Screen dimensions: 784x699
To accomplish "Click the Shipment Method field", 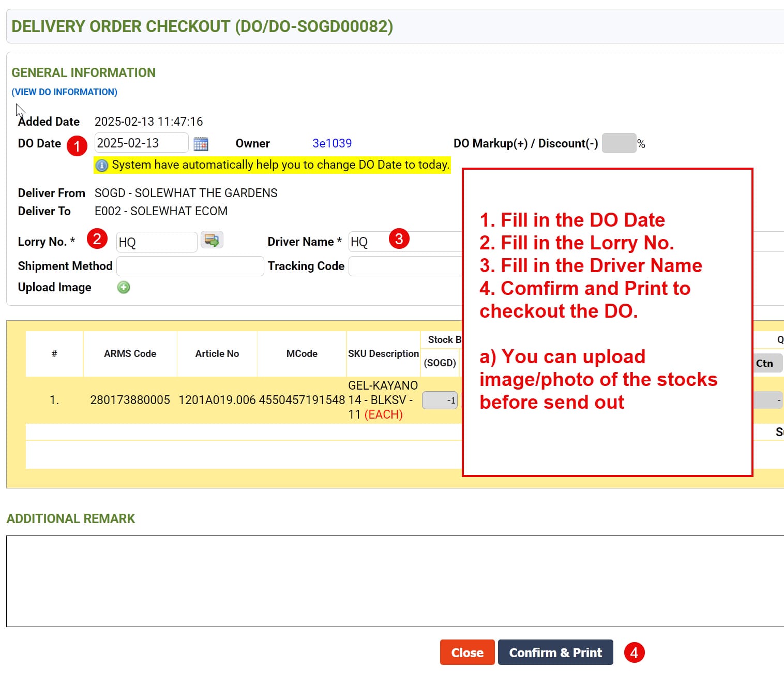I will [x=190, y=266].
